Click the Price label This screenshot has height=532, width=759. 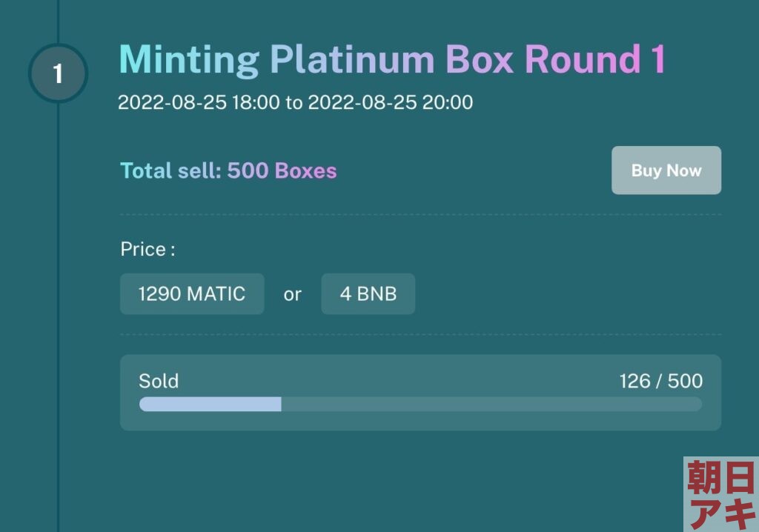click(148, 249)
